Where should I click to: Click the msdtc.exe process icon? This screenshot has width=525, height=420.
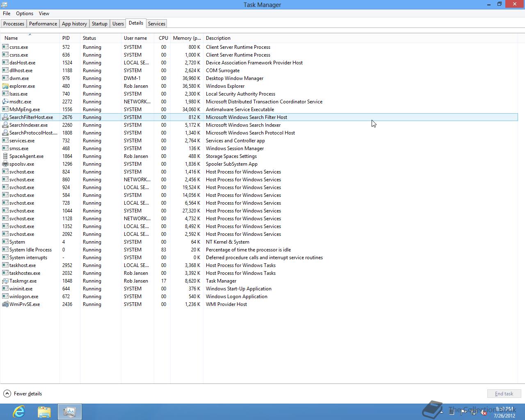(x=5, y=102)
